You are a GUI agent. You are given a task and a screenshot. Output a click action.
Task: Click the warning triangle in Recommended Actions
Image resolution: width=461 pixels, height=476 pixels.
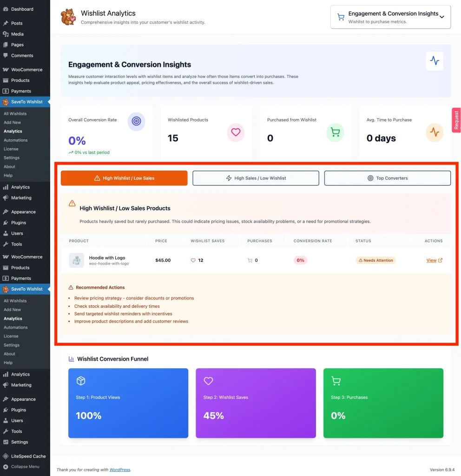coord(71,287)
